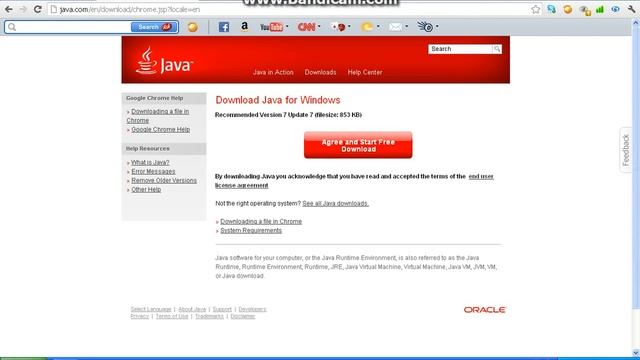Viewport: 640px width, 360px height.
Task: Bookmark this page with the star icon
Action: click(x=536, y=9)
